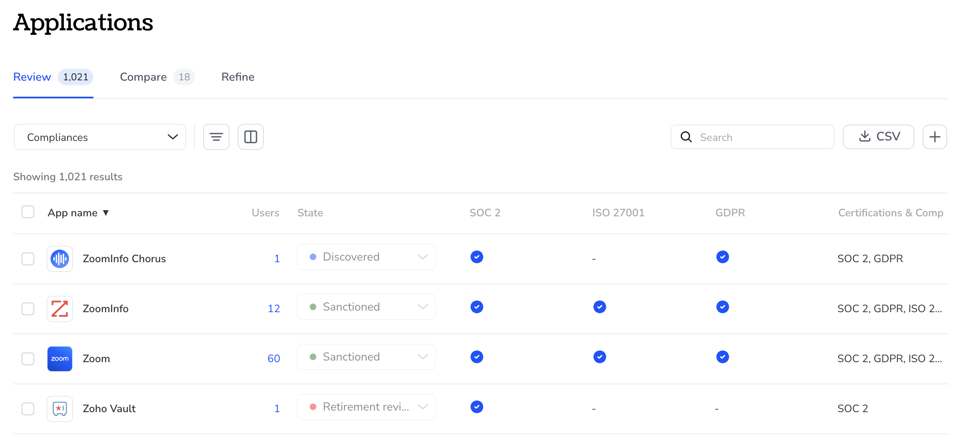This screenshot has height=440, width=980.
Task: Click the plus add application button
Action: click(x=935, y=137)
